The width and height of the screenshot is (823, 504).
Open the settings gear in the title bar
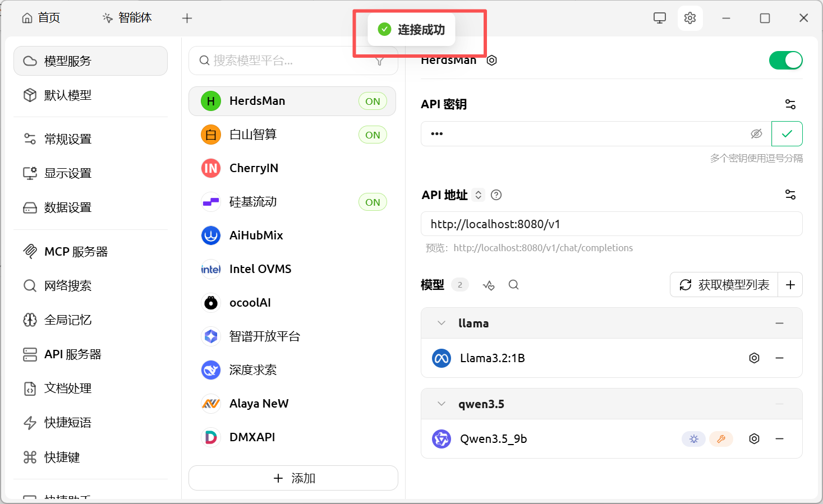[x=690, y=18]
